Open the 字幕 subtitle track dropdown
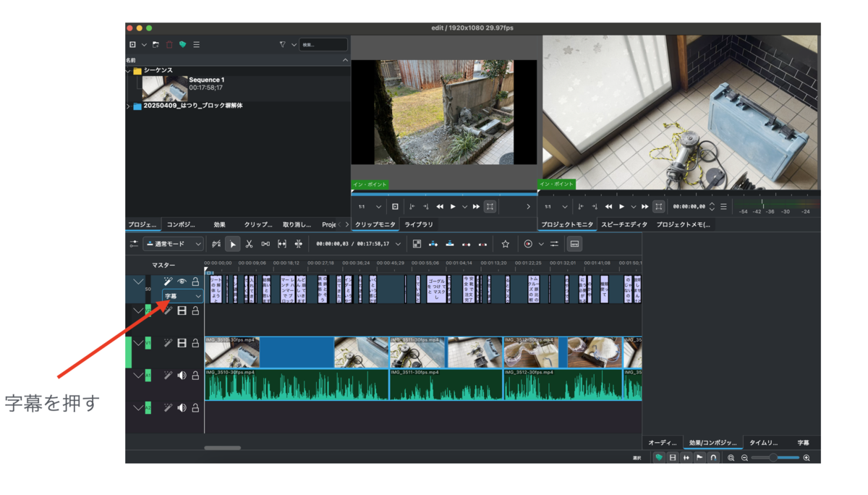868x495 pixels. pyautogui.click(x=182, y=296)
